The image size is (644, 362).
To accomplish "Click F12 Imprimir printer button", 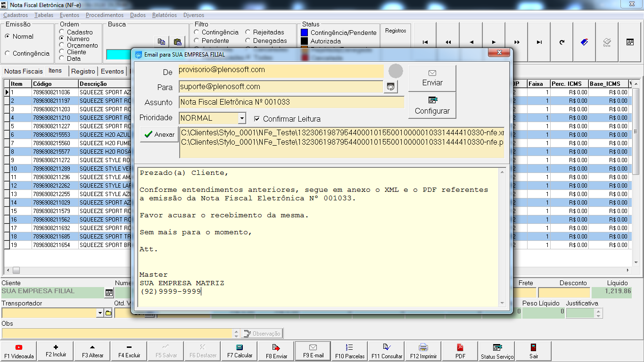I will point(423,351).
